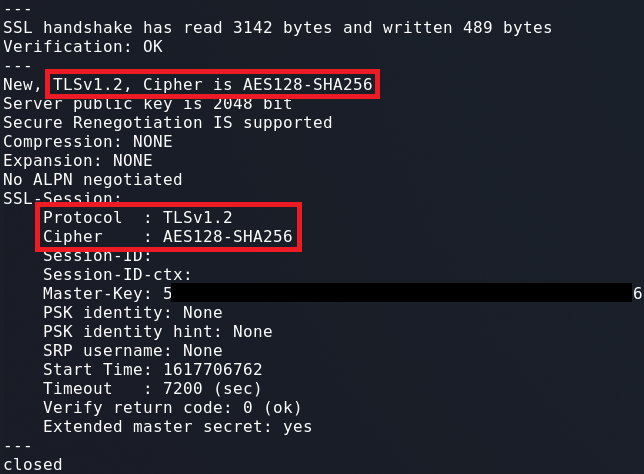Viewport: 644px width, 474px height.
Task: Click the black redacted Master-Key bar
Action: [x=400, y=293]
